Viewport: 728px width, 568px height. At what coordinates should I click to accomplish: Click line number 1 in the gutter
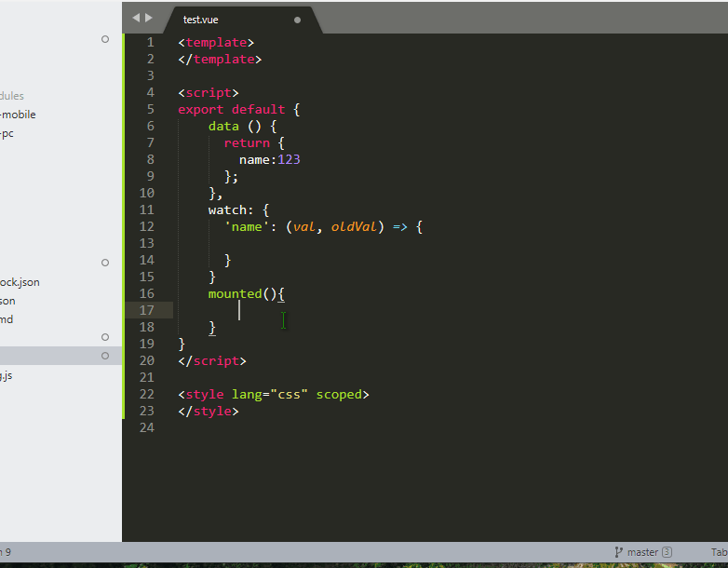(150, 42)
